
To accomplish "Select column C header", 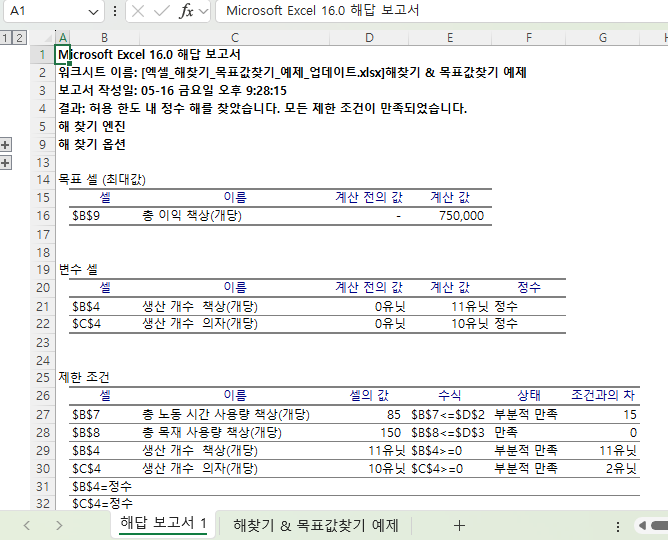I will (x=234, y=38).
